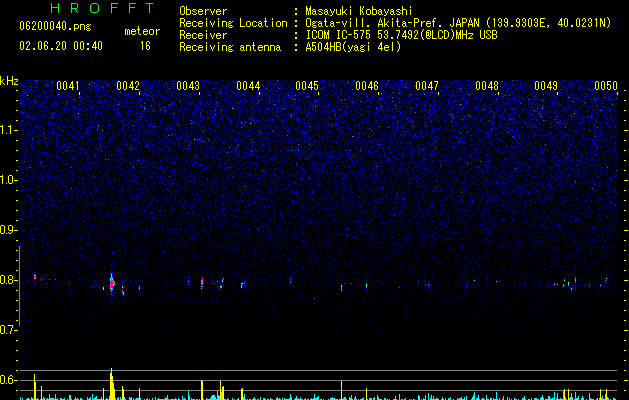The image size is (629, 400).
Task: Click the strong pink meteor echo near 0042
Action: pyautogui.click(x=112, y=283)
